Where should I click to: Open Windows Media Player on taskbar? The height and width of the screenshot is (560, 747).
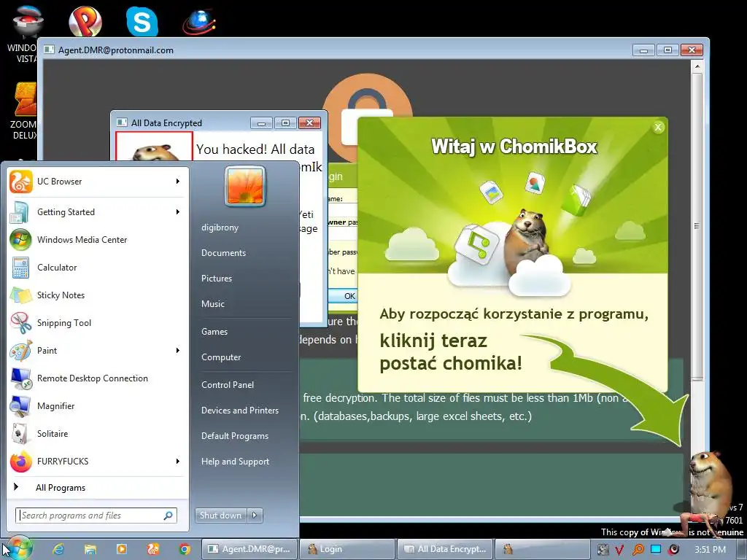122,549
